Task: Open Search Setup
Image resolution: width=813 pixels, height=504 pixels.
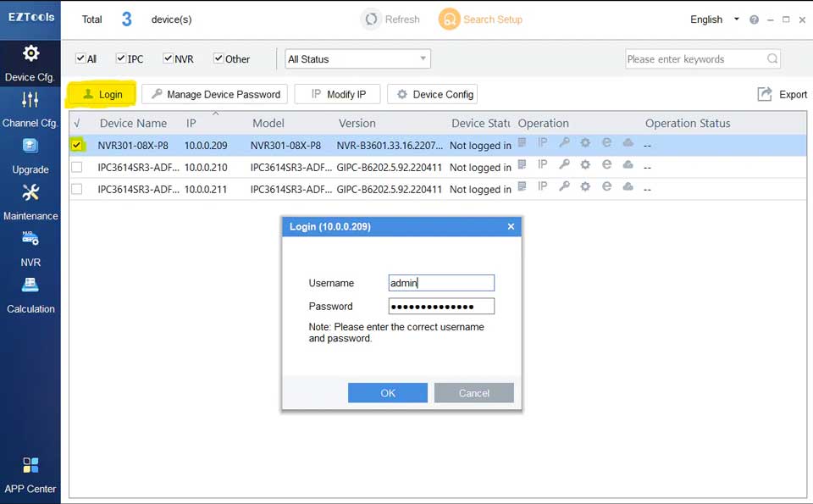Action: (x=480, y=19)
